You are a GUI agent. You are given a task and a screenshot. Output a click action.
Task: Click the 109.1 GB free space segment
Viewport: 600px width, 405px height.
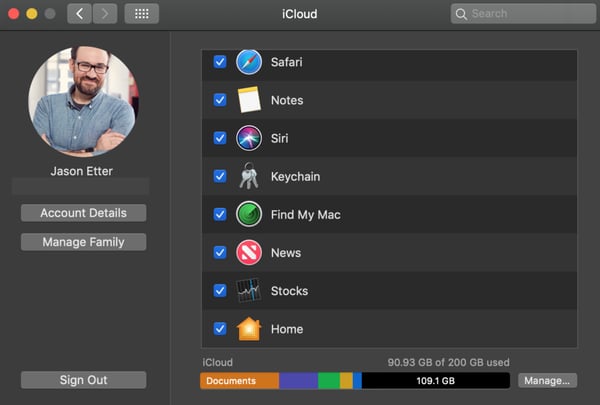tap(436, 381)
